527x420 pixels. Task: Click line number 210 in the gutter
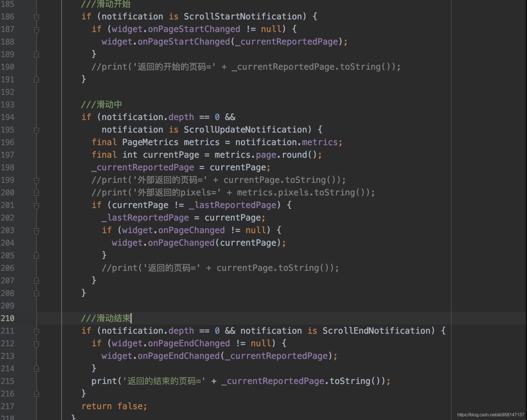7,318
